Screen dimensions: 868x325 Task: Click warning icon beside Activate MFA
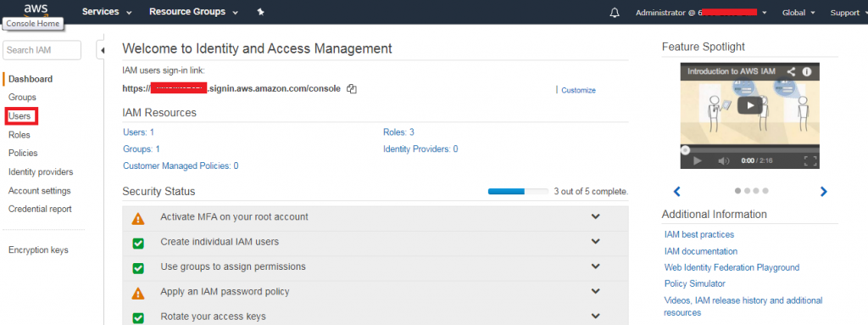point(138,219)
